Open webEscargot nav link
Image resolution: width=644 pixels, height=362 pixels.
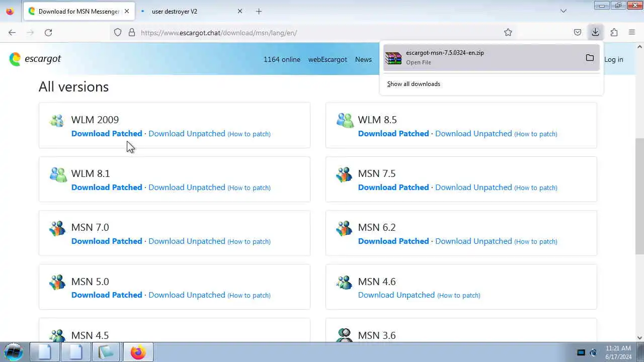[x=328, y=59]
